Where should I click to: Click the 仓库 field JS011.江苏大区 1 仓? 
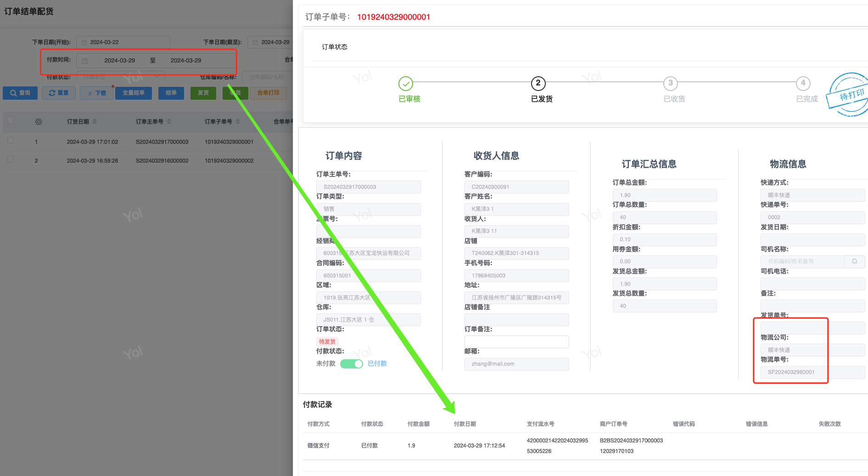point(368,320)
